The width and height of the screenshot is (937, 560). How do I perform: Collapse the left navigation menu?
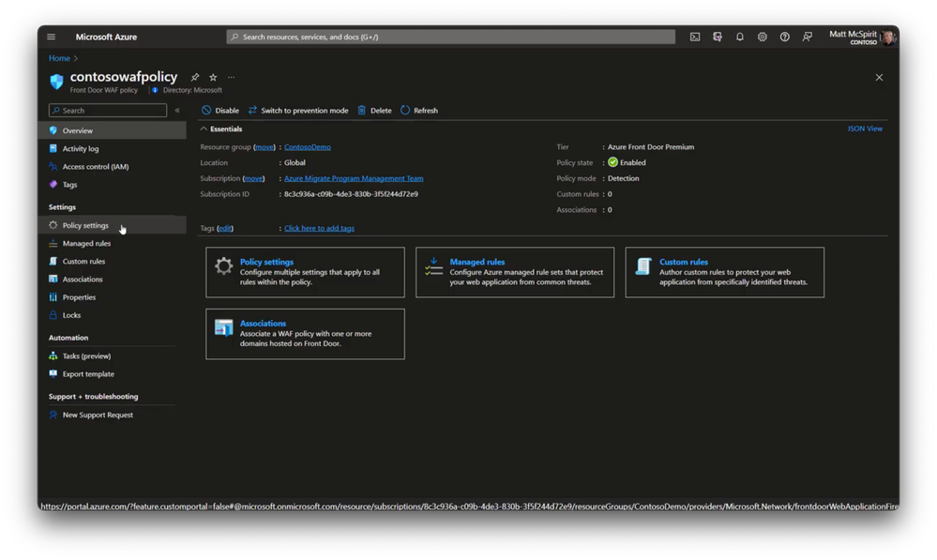point(177,111)
